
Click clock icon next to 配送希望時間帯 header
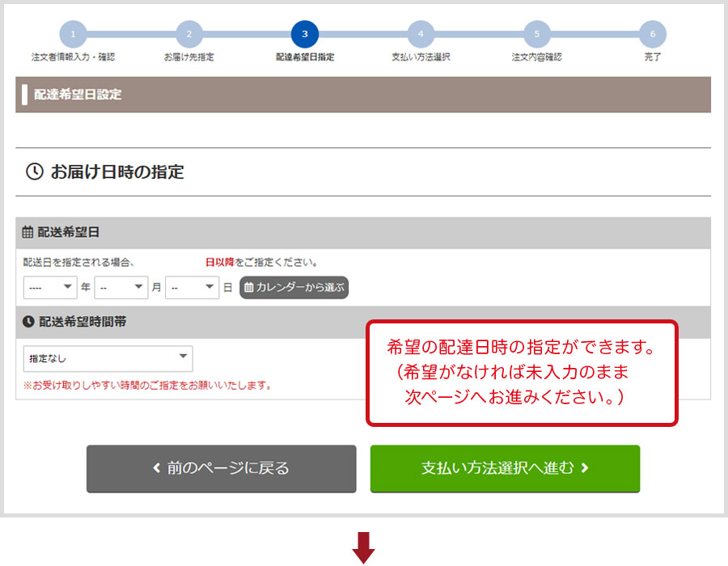click(x=28, y=321)
